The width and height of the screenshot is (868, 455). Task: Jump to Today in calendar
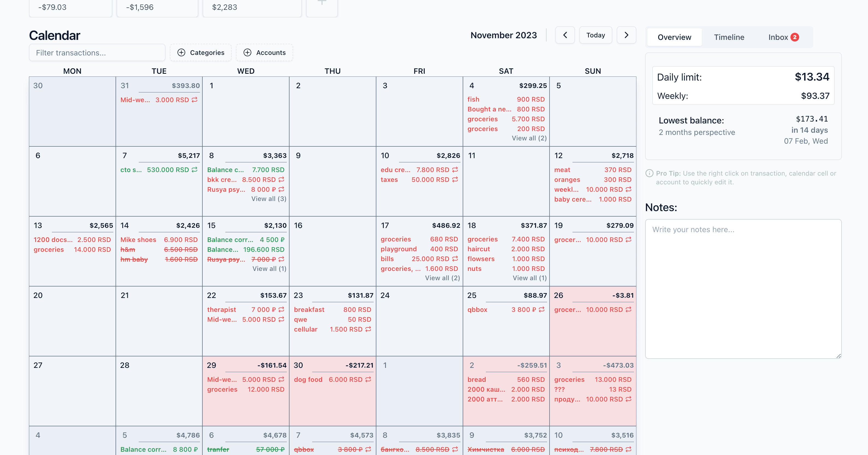point(595,35)
